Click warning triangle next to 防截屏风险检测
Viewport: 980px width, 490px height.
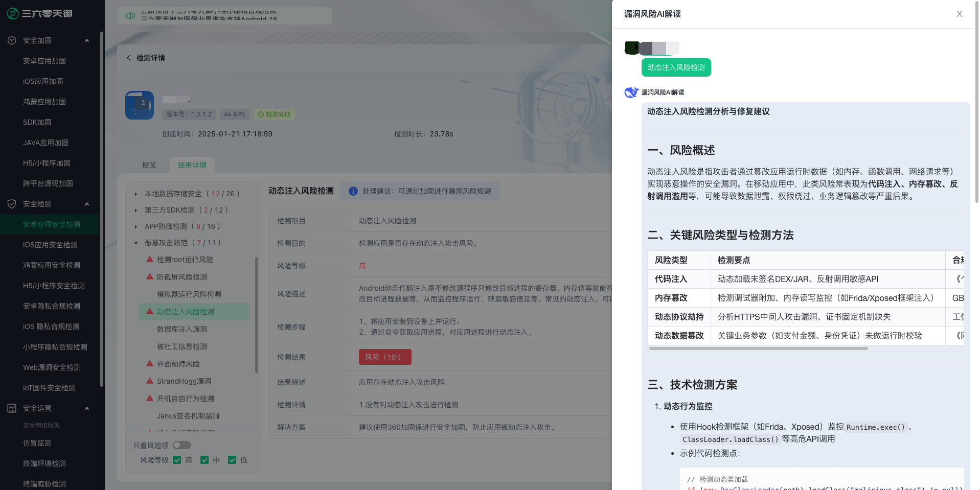(150, 276)
